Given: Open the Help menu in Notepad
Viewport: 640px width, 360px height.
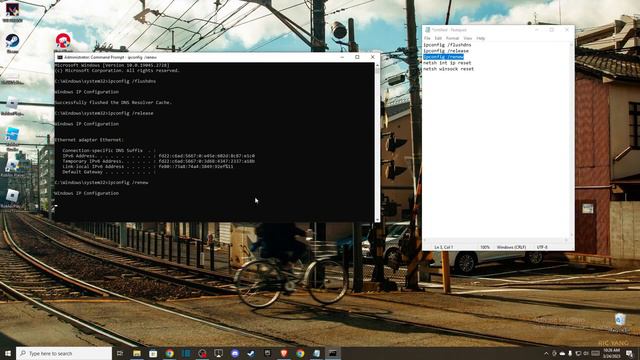Looking at the screenshot, I should pos(481,38).
